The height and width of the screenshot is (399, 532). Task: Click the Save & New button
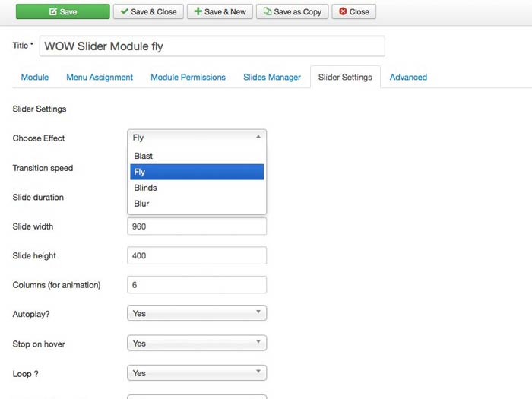click(x=220, y=11)
